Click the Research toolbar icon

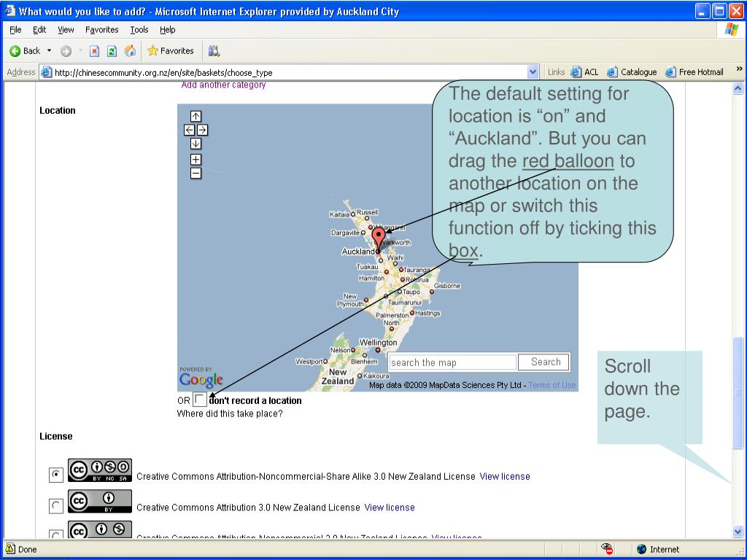(x=214, y=51)
